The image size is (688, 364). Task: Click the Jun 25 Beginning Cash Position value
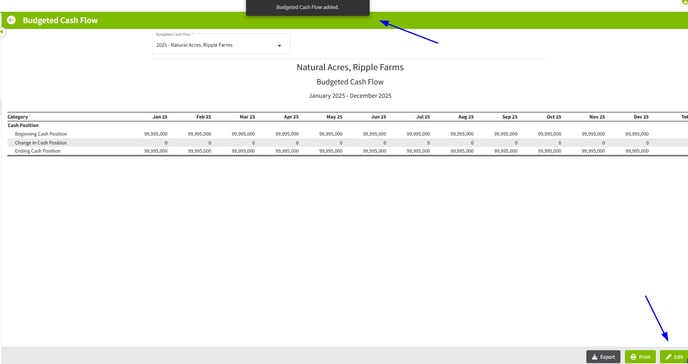[x=374, y=134]
